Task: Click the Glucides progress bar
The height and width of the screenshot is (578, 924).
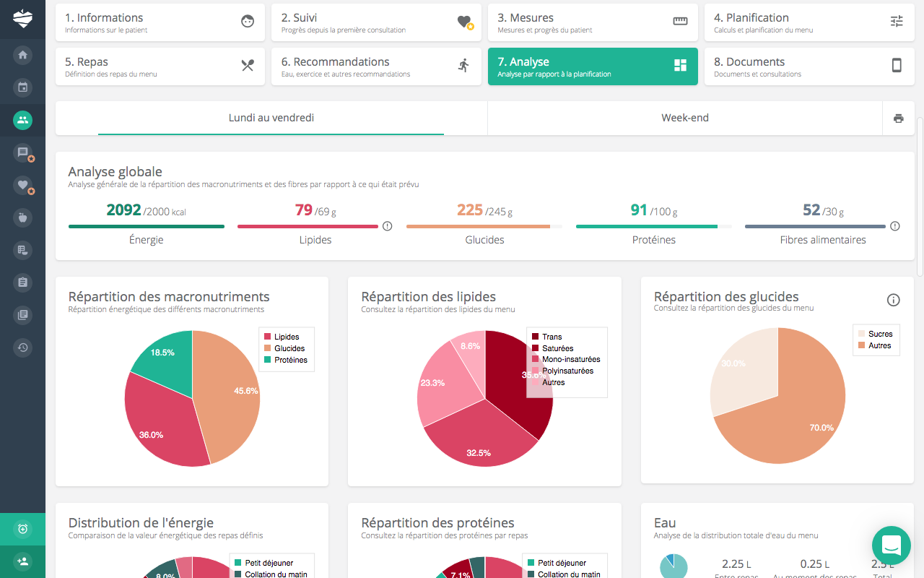Action: [484, 226]
